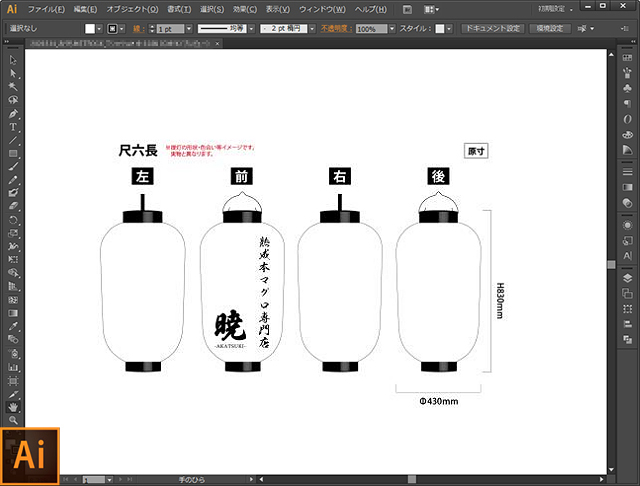Select the Shape Builder tool
Viewport: 640px width, 486px height.
[13, 273]
